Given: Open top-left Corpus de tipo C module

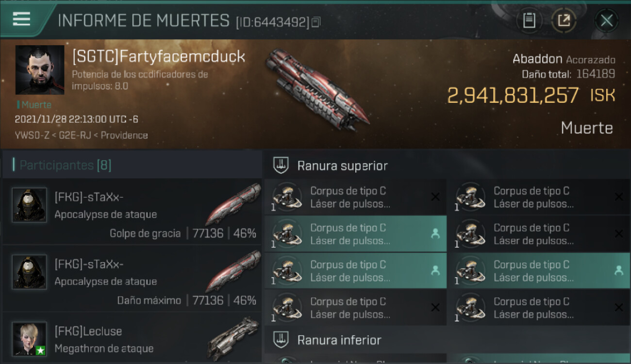Looking at the screenshot, I should point(355,197).
